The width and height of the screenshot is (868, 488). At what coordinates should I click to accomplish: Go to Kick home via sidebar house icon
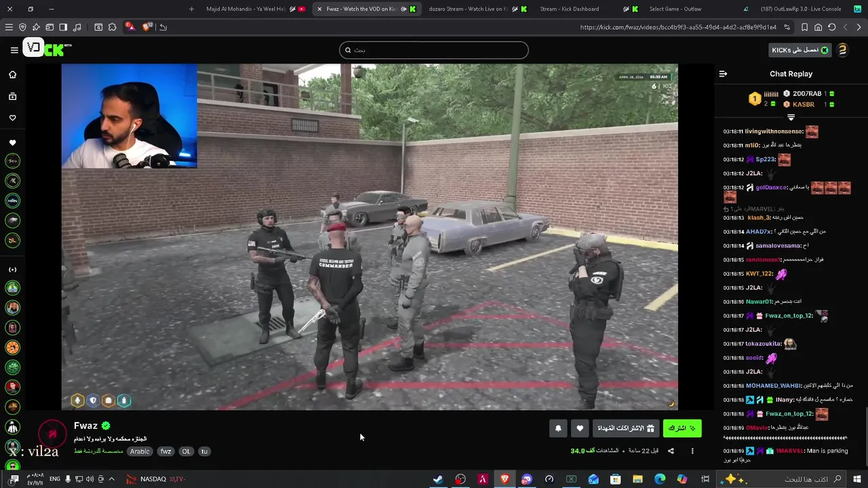point(12,75)
